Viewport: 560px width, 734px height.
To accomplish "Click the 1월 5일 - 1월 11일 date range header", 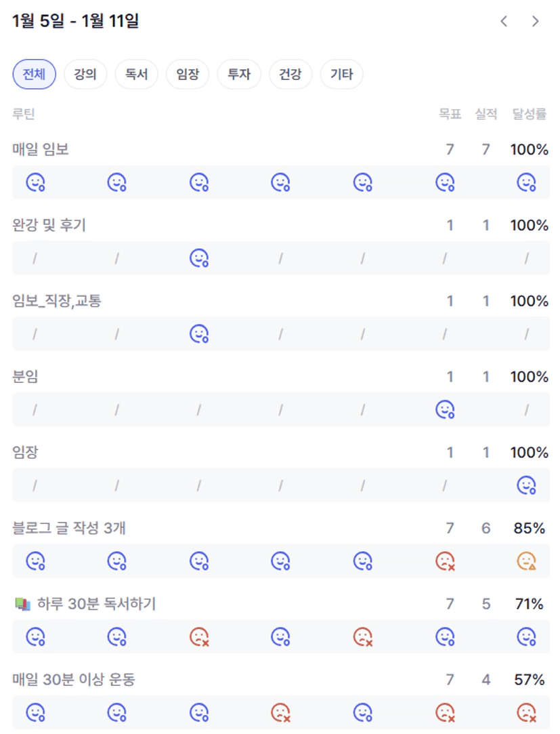I will point(76,21).
